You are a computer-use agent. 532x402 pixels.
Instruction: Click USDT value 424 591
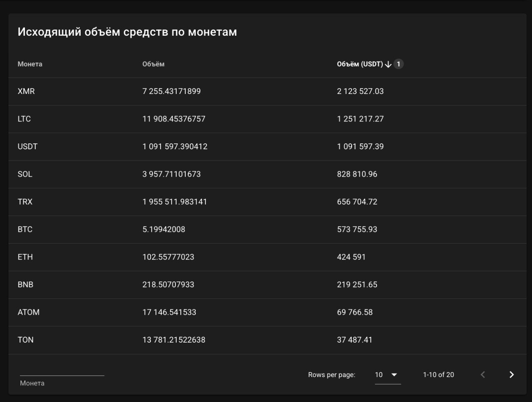pos(351,257)
